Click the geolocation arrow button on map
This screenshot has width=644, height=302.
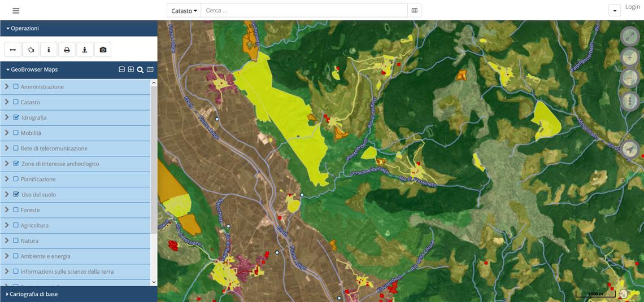click(629, 150)
